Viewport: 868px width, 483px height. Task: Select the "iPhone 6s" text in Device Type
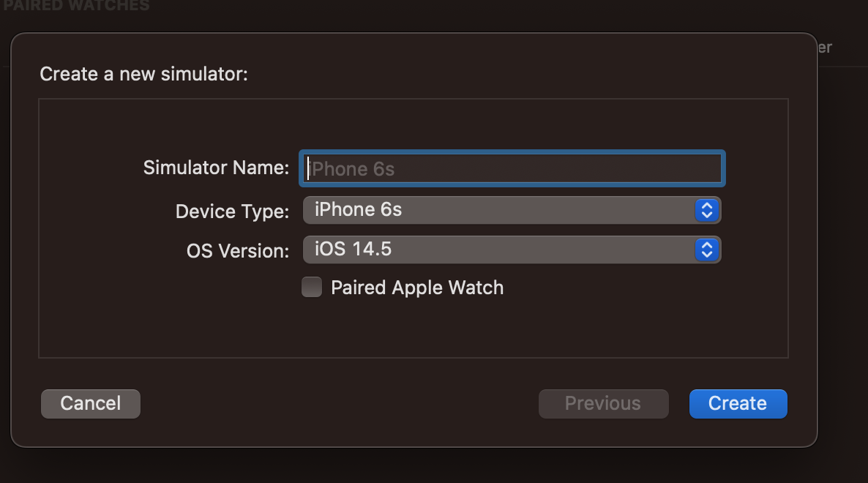pyautogui.click(x=358, y=210)
